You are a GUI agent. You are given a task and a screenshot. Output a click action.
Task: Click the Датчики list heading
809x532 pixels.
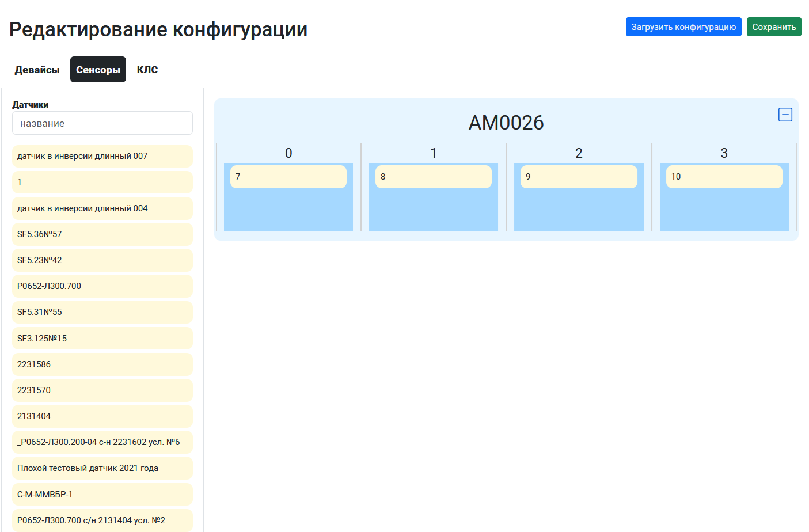(31, 105)
